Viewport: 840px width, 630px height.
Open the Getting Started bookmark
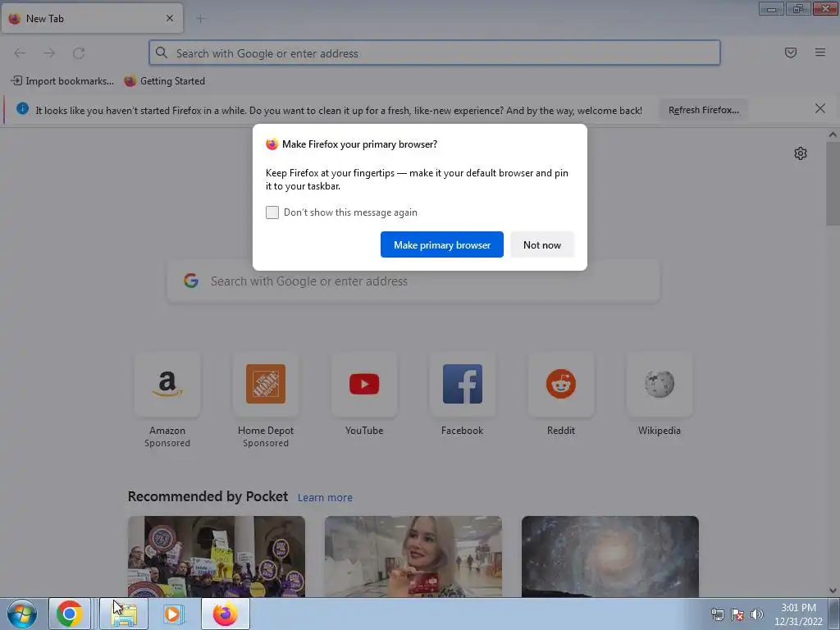pyautogui.click(x=164, y=81)
